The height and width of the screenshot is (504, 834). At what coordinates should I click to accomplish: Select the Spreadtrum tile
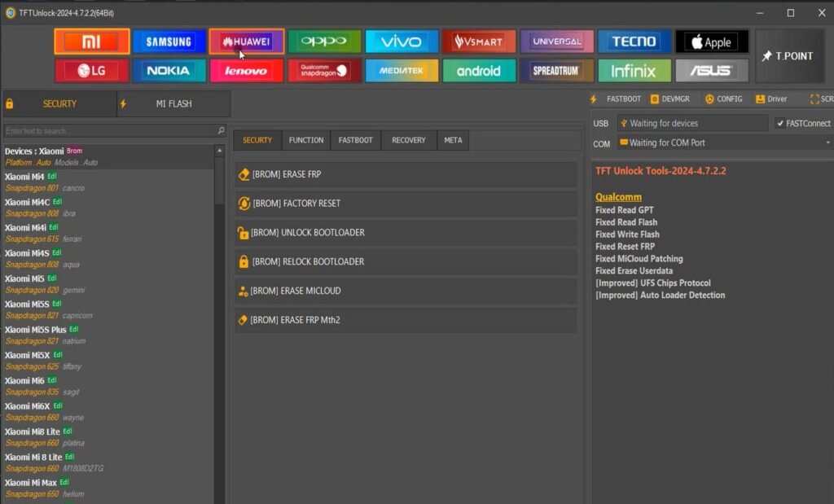556,71
